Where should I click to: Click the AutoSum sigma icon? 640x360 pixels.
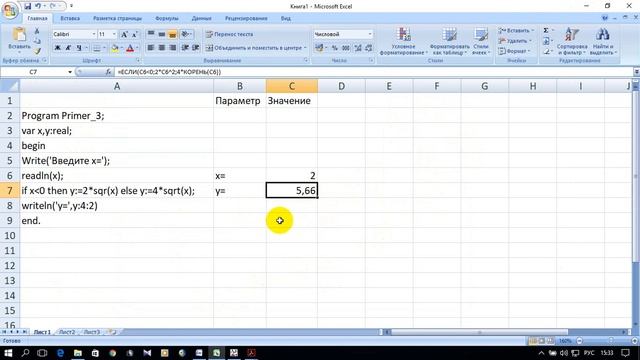(x=546, y=31)
